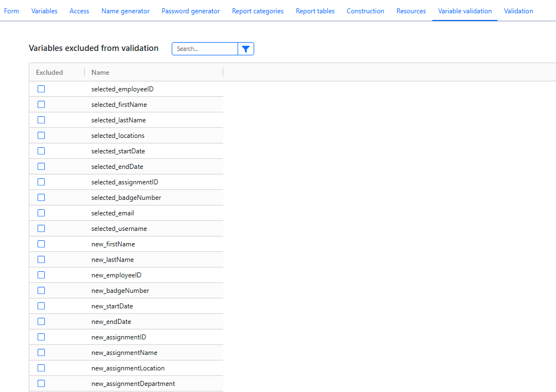Focus the Search input field
Image resolution: width=556 pixels, height=392 pixels.
click(204, 49)
